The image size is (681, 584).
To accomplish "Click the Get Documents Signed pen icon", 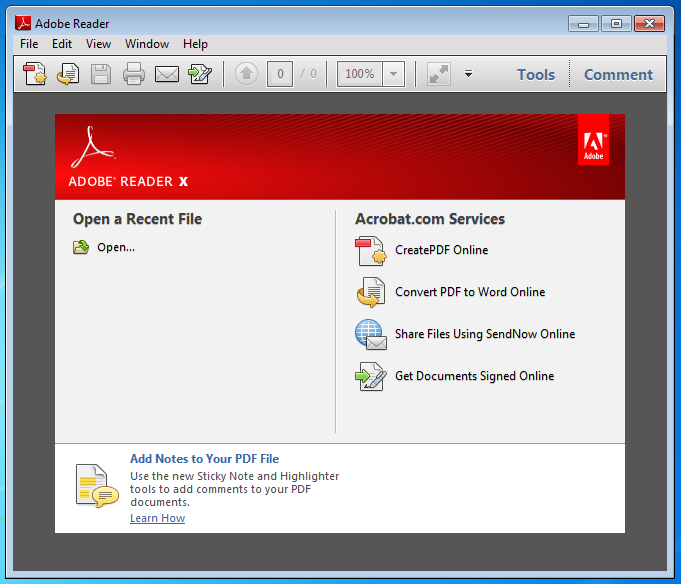I will point(370,376).
